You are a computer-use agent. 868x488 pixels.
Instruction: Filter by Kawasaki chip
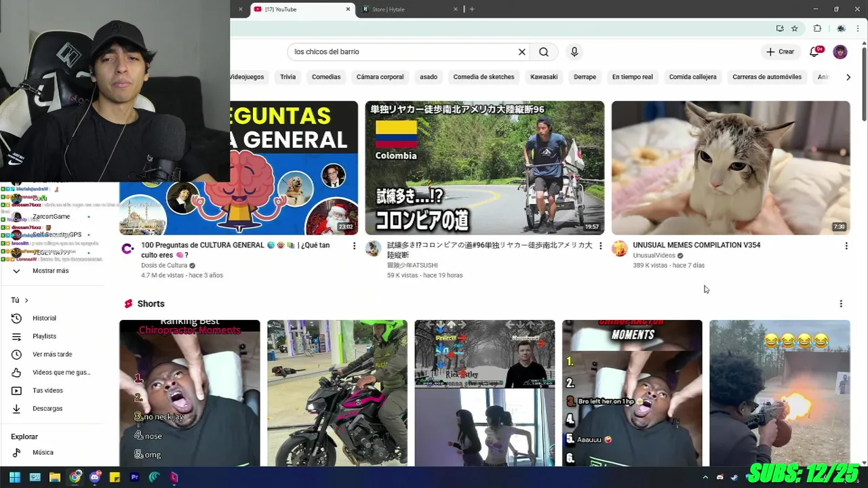pyautogui.click(x=544, y=77)
